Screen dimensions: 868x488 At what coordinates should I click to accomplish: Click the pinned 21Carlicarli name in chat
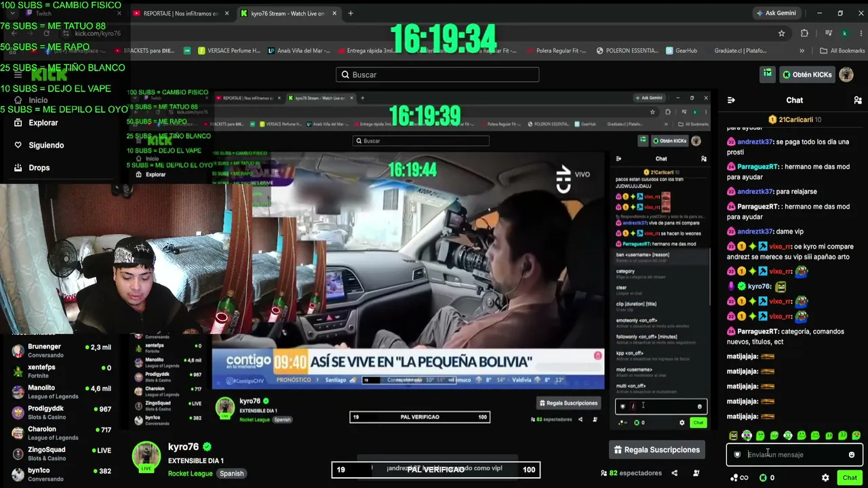(795, 119)
